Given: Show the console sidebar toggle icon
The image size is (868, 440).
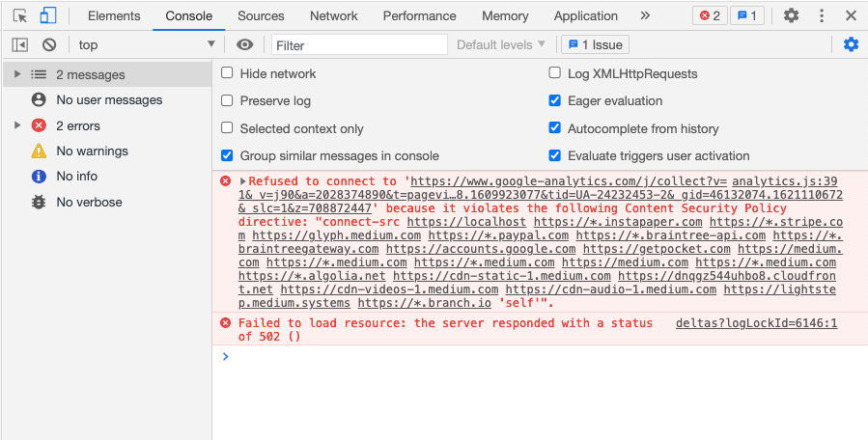Looking at the screenshot, I should [x=20, y=44].
